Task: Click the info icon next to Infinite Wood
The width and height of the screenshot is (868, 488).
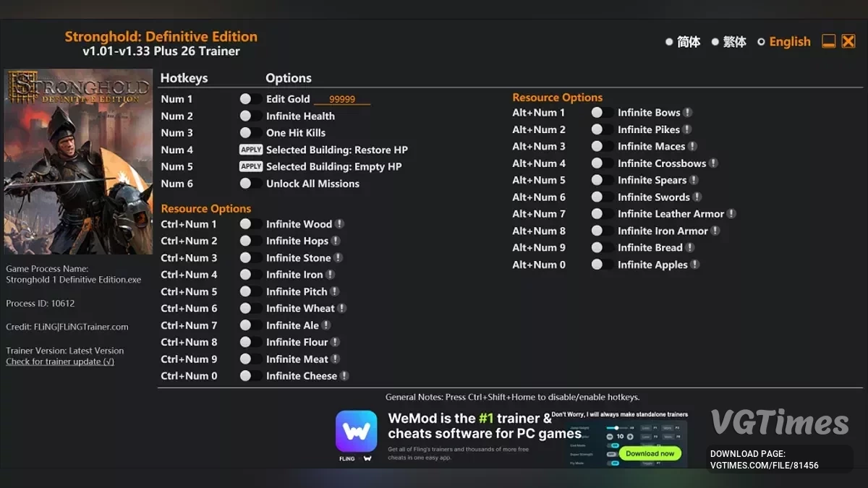Action: coord(339,224)
